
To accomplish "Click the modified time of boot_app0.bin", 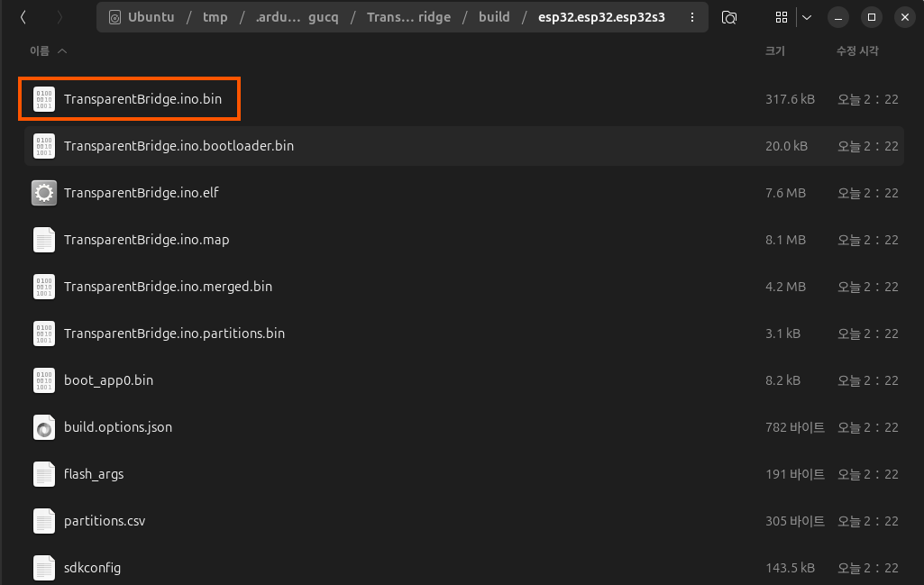I will tap(868, 380).
